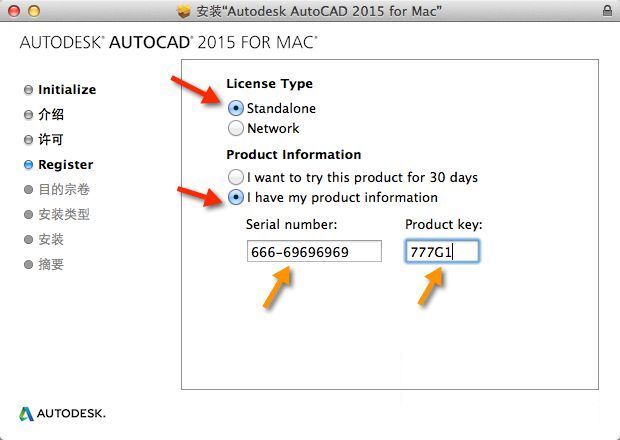Click the License Type heading
This screenshot has height=440, width=620.
click(269, 84)
